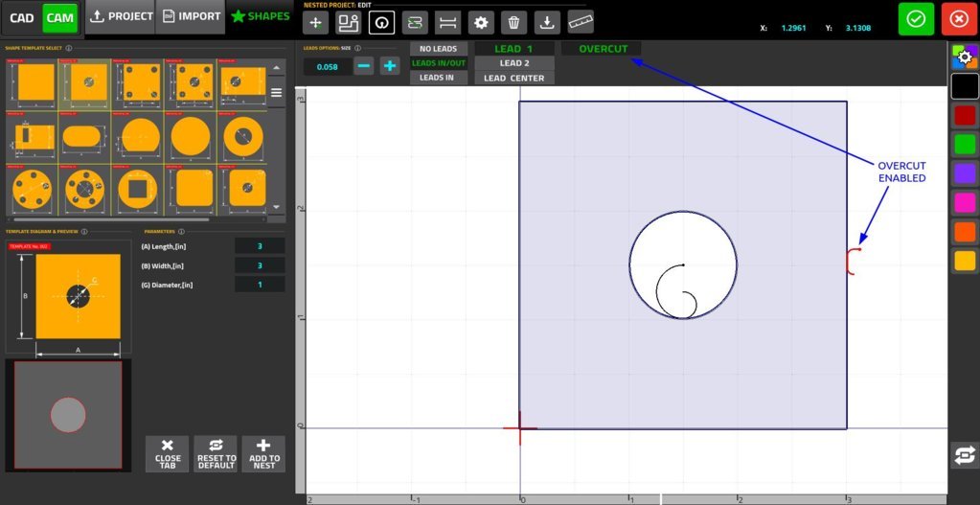Choose the LEAD CENTER option
This screenshot has height=505, width=980.
513,79
